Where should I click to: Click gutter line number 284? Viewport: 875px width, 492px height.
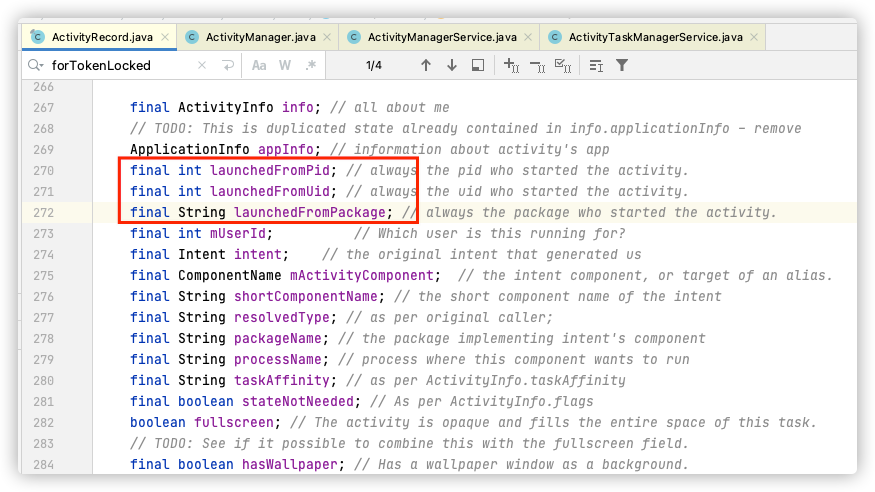coord(44,465)
